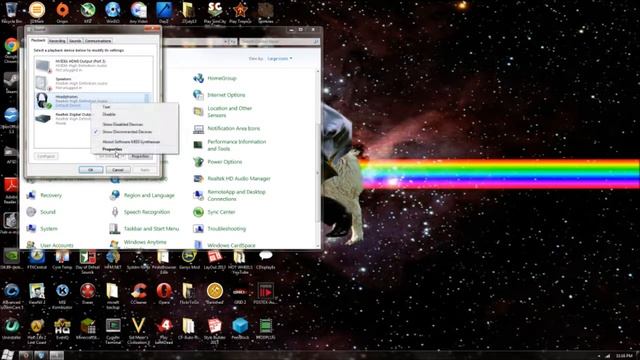
Task: Switch to the Communications tab
Action: (98, 41)
